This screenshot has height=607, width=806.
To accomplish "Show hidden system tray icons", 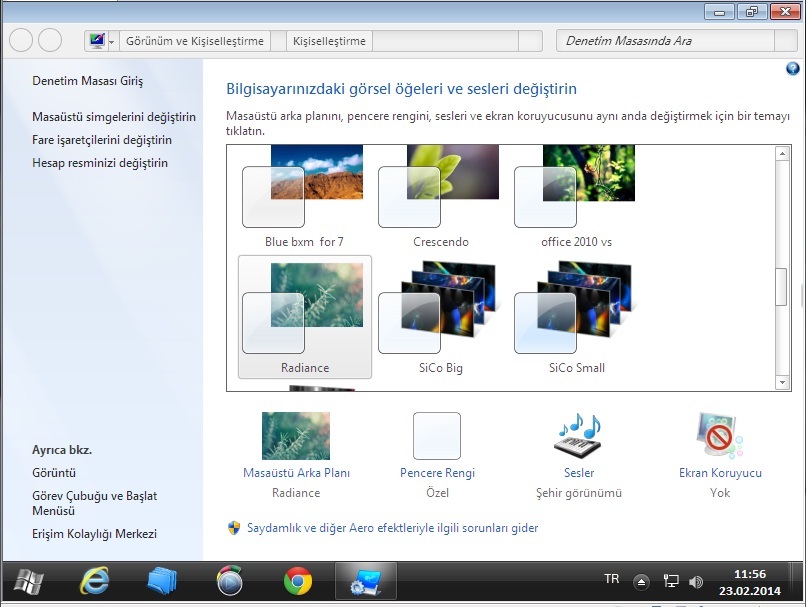I will click(x=642, y=581).
